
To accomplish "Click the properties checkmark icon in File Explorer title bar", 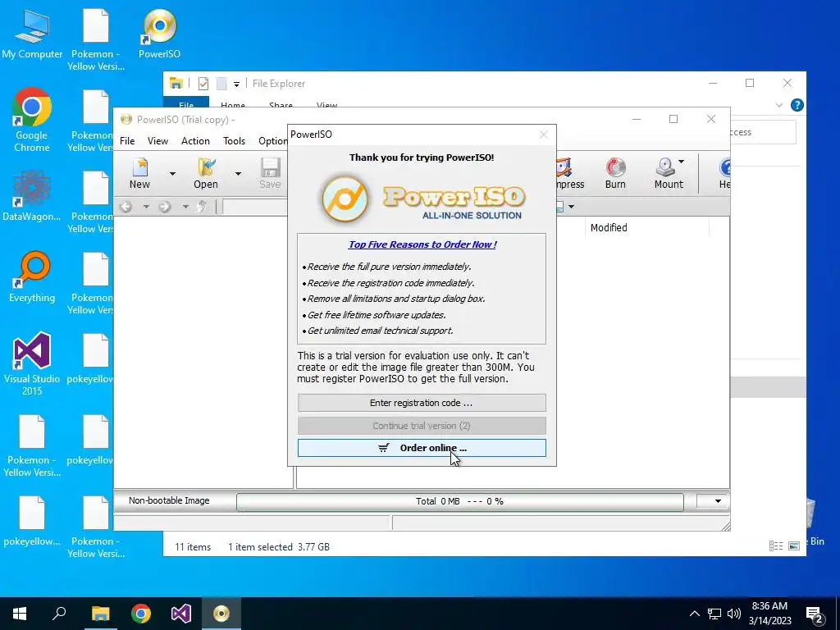I will (x=203, y=84).
